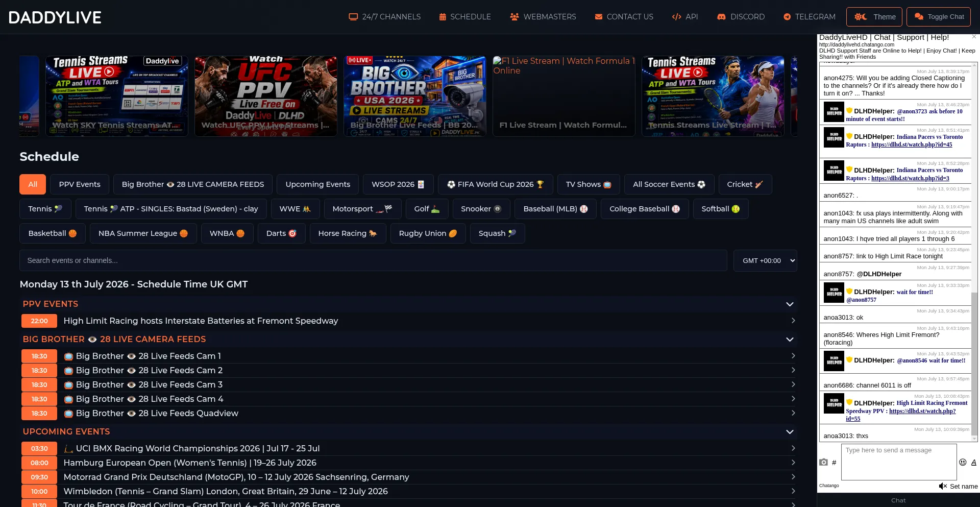Open the Discord link in the header
This screenshot has width=980, height=507.
coord(741,17)
